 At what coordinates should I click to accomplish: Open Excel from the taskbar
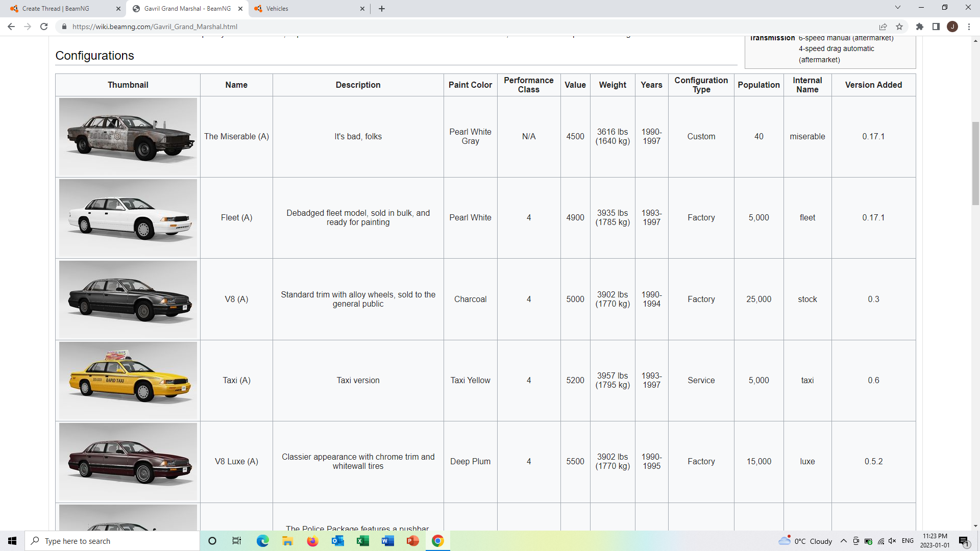[x=362, y=541]
